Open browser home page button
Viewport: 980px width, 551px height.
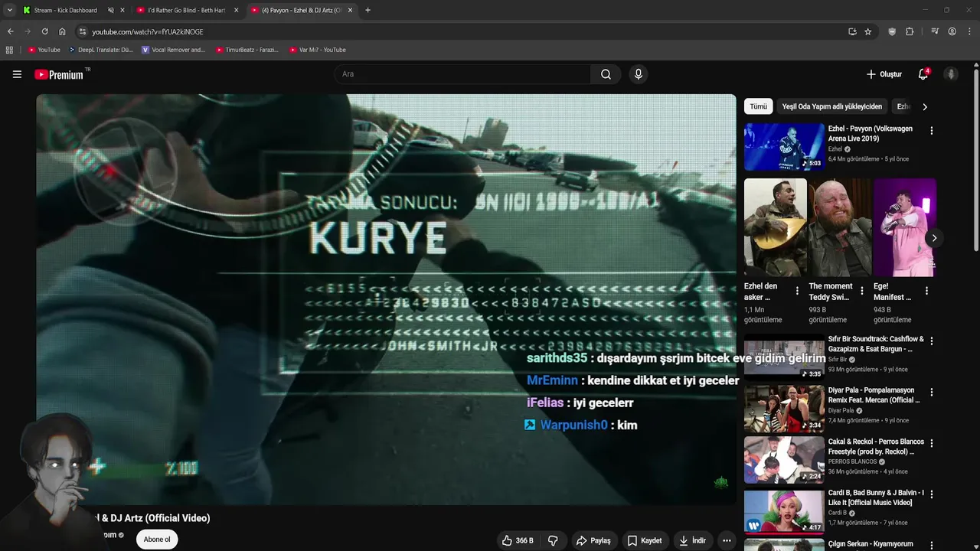pyautogui.click(x=62, y=31)
